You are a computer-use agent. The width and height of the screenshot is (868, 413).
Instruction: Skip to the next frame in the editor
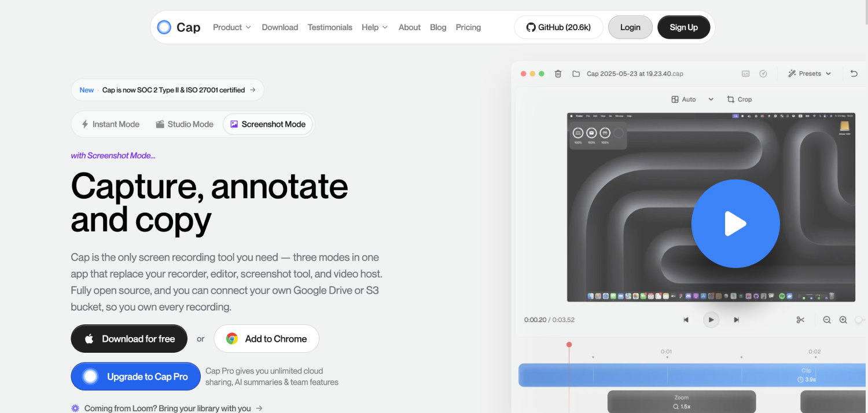point(737,320)
